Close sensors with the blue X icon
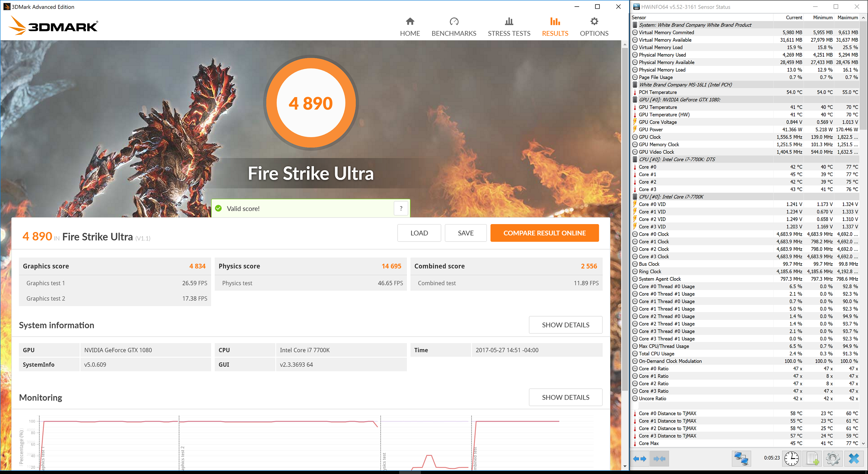Screen dimensions: 868x474 pos(854,459)
